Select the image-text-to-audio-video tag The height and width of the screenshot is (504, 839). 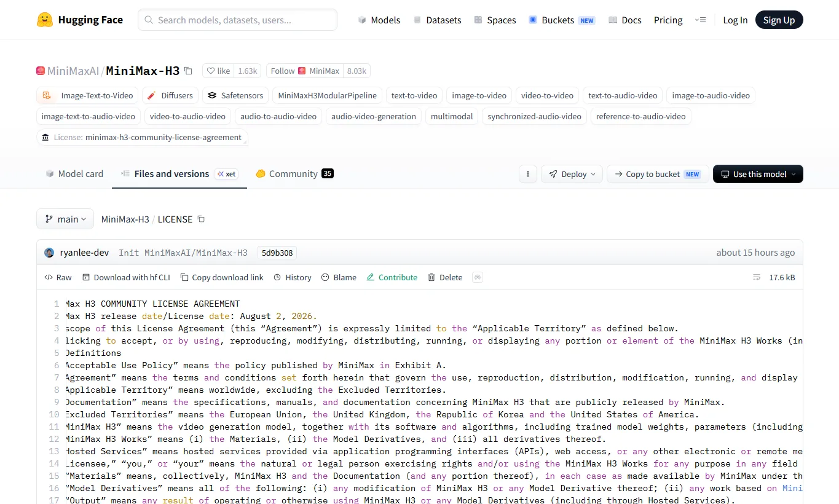pyautogui.click(x=89, y=116)
